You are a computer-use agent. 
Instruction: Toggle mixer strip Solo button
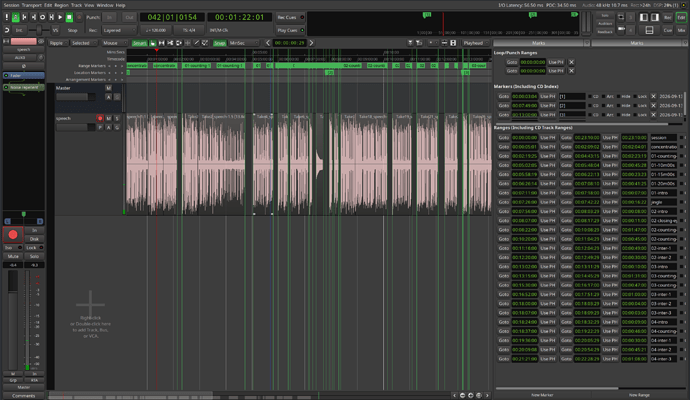(34, 256)
